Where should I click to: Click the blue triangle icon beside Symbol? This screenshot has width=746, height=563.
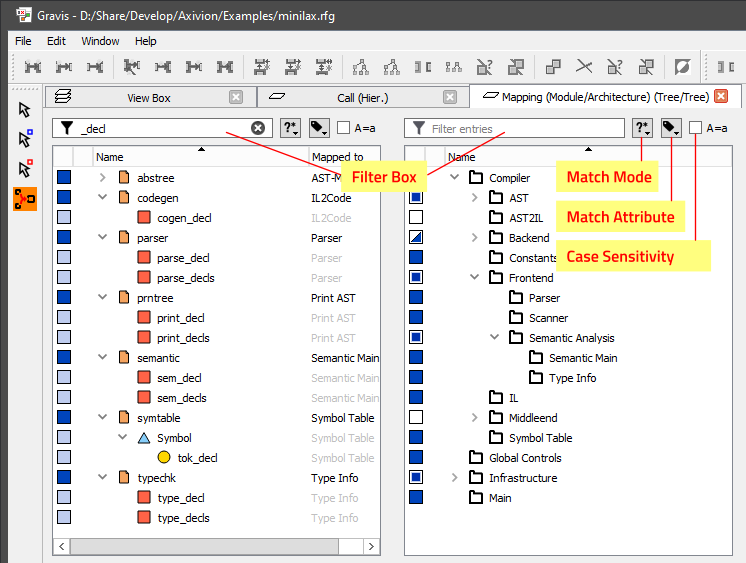coord(144,437)
